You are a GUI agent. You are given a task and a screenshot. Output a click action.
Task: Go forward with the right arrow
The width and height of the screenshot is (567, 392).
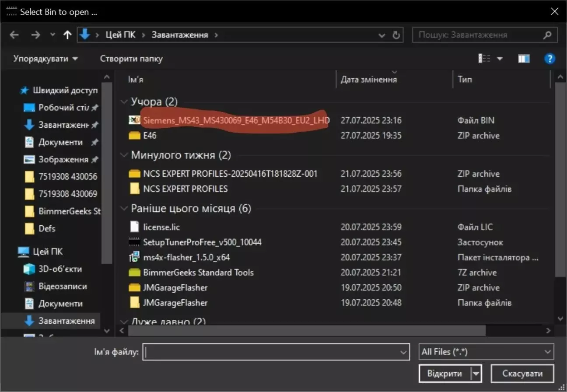[x=35, y=35]
